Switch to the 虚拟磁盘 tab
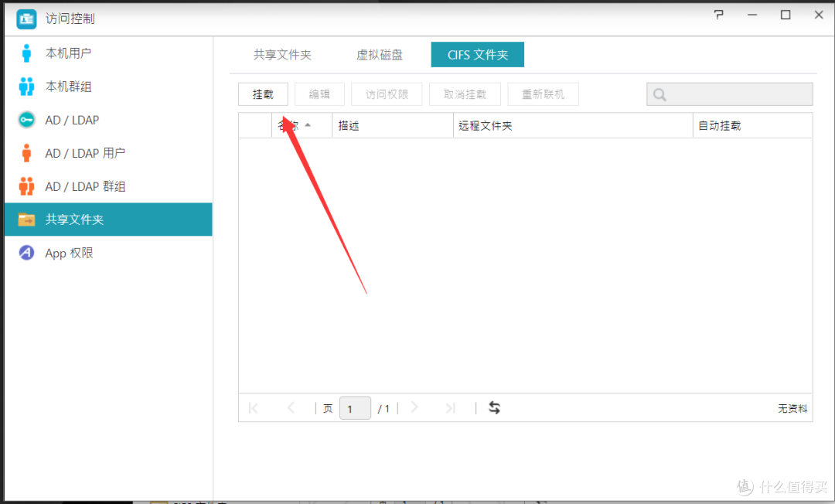The height and width of the screenshot is (504, 835). pos(379,55)
